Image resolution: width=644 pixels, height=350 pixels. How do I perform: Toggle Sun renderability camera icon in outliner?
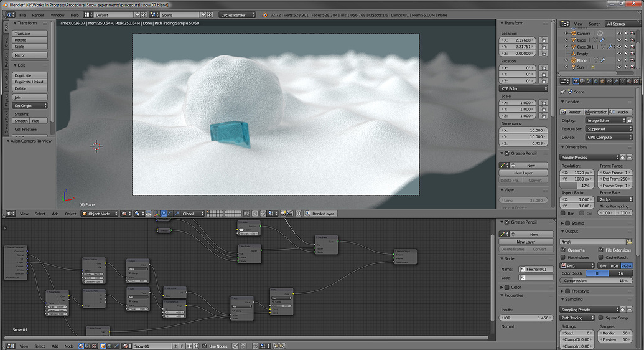(632, 67)
